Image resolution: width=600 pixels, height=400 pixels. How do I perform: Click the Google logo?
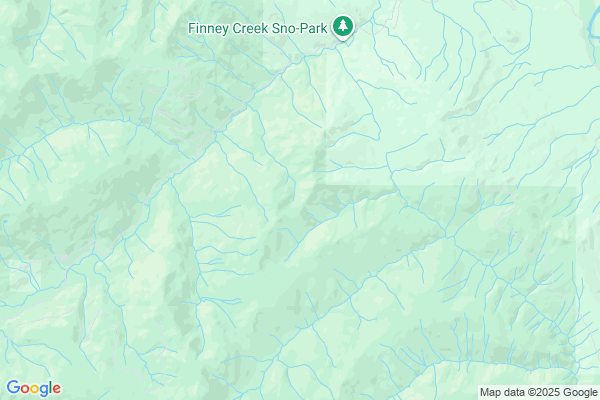pyautogui.click(x=34, y=388)
